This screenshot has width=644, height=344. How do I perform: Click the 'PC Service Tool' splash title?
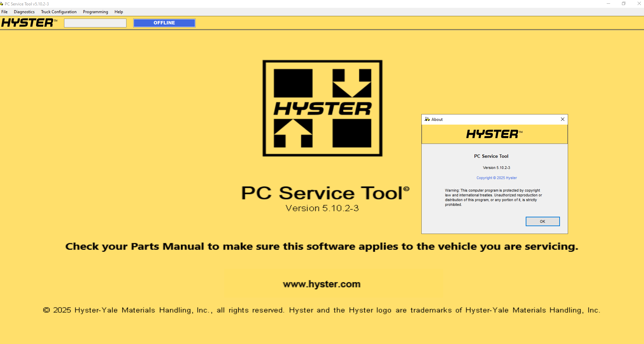[325, 193]
